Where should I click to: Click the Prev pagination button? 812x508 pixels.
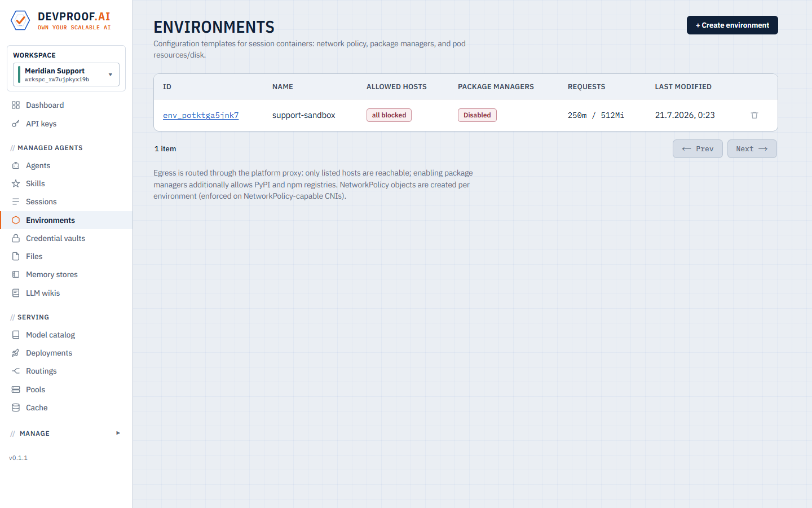click(x=698, y=149)
